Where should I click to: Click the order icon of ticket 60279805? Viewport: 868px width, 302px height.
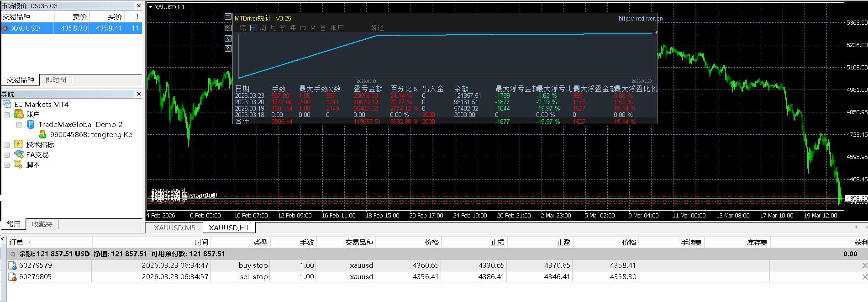point(13,277)
